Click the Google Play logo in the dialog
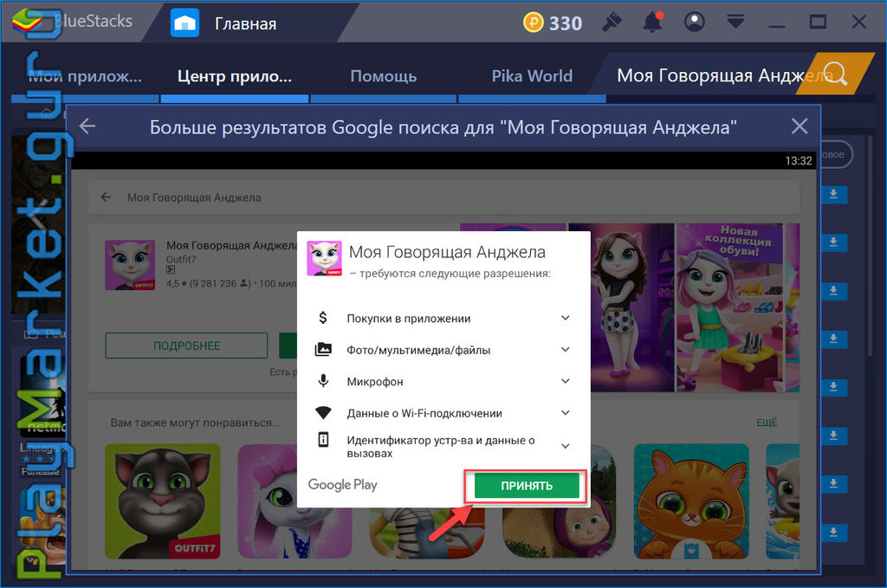The width and height of the screenshot is (887, 588). (x=342, y=485)
